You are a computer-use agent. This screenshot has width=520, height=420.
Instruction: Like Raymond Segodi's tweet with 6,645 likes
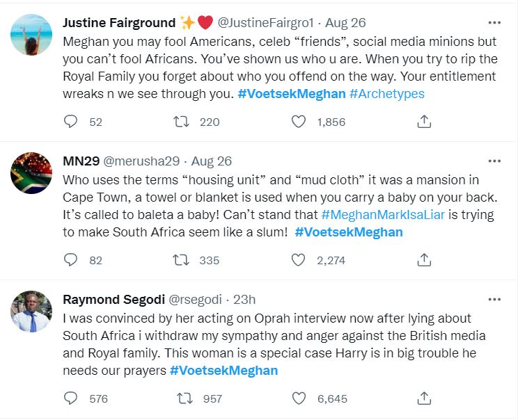click(x=299, y=398)
